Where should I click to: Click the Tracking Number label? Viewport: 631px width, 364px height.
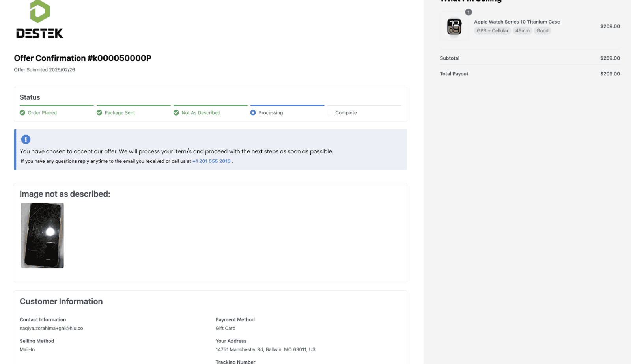coord(235,362)
